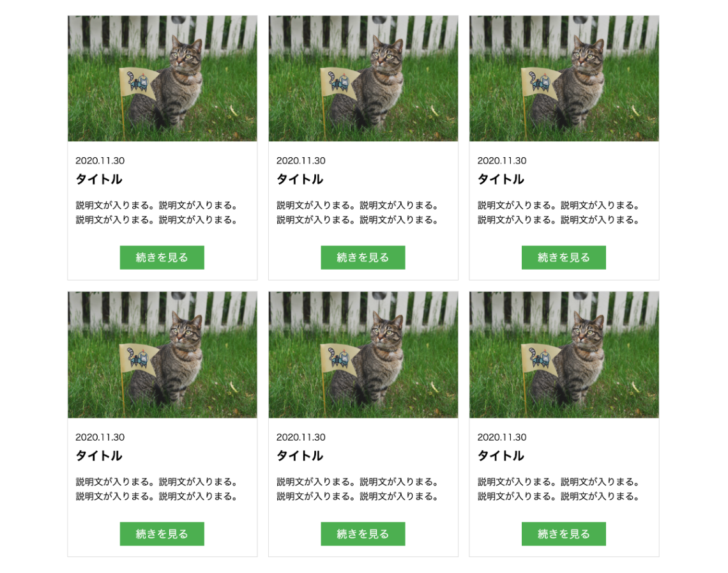Click 続きを見る button in top-right card
The height and width of the screenshot is (573, 728).
pos(564,257)
